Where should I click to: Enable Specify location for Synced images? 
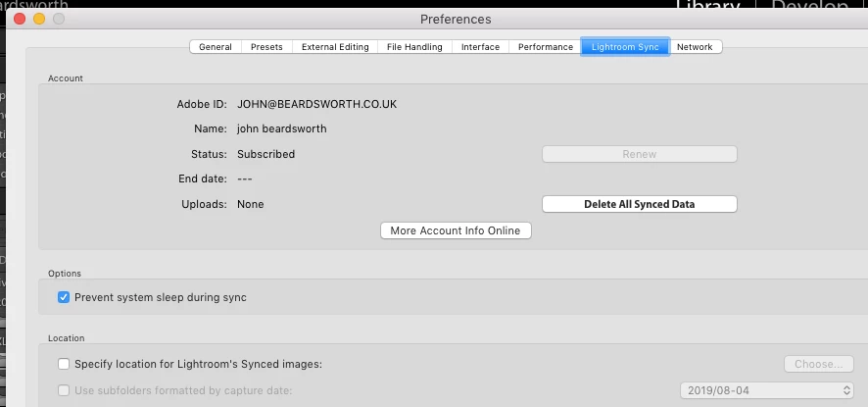(x=64, y=364)
